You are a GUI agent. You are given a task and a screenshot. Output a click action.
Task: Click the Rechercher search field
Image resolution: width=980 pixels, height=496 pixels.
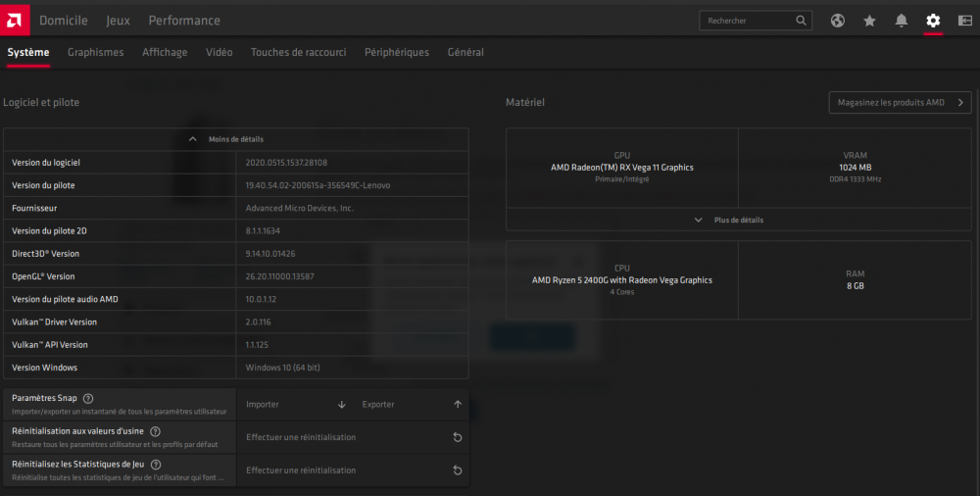745,21
